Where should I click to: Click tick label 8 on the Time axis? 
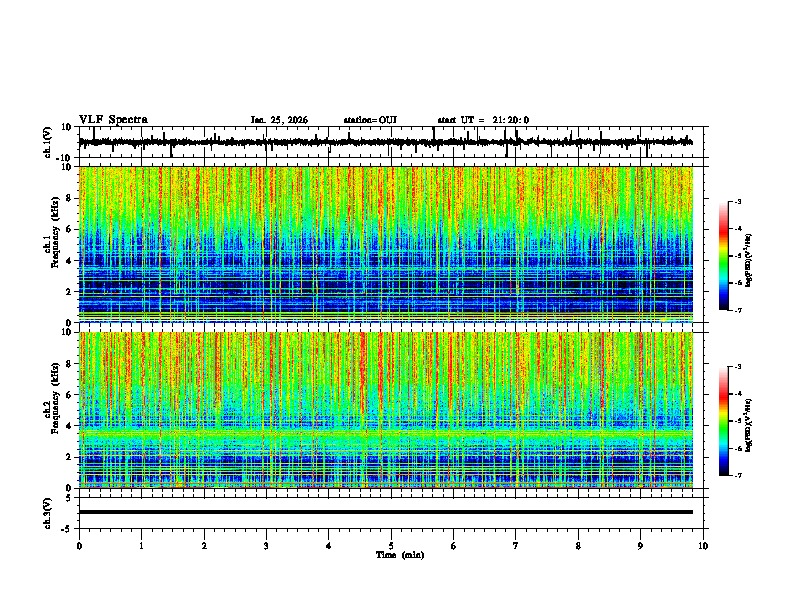(x=578, y=546)
